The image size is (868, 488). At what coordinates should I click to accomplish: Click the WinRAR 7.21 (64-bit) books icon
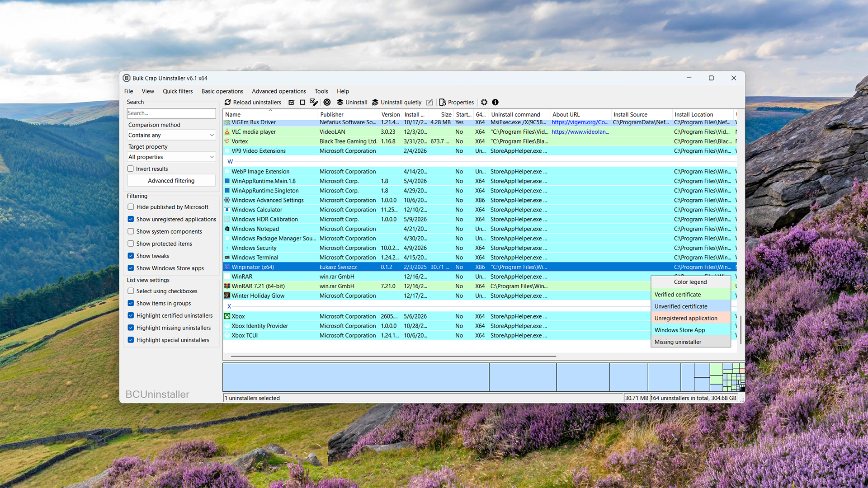[x=227, y=286]
